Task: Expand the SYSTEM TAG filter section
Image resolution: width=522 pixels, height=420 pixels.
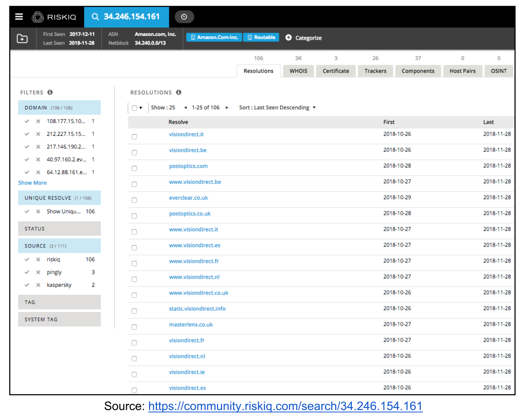Action: click(59, 319)
